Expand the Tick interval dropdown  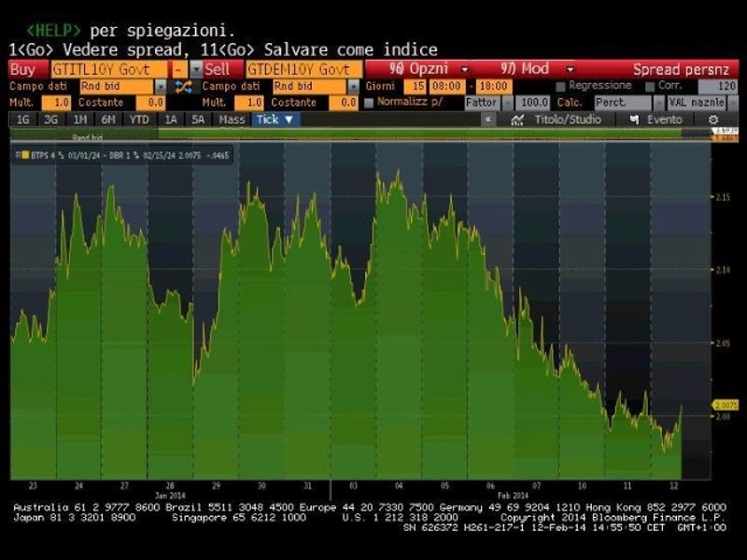[276, 119]
